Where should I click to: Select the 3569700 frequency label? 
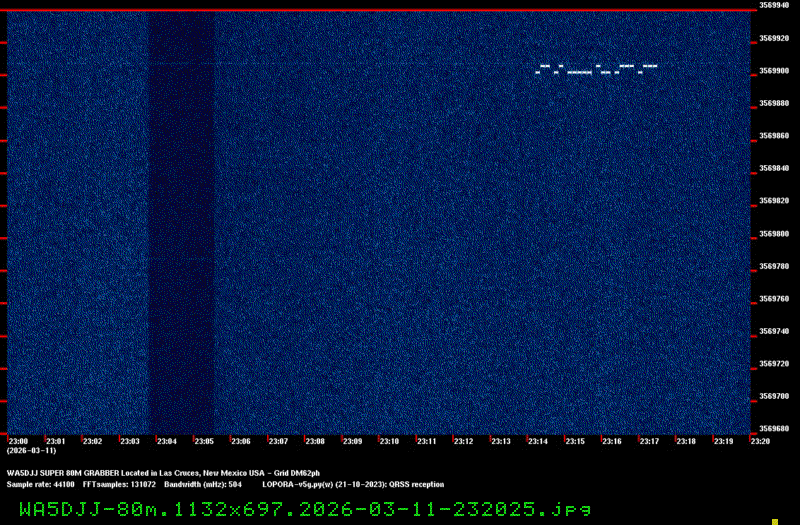pos(774,396)
